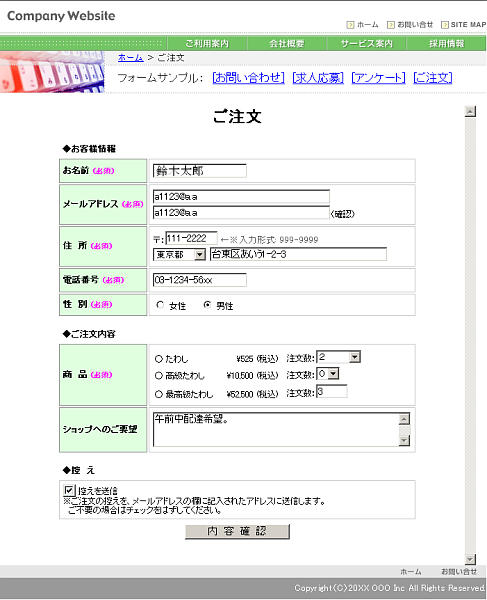Screen dimensions: 487x600
Task: Click the ホーム icon in the top header
Action: tap(350, 25)
